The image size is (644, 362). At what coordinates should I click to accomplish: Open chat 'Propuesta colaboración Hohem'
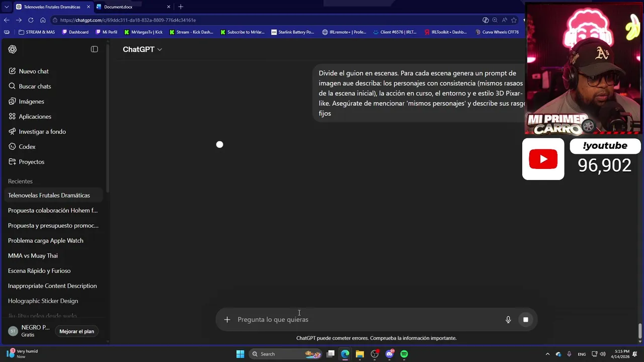(x=53, y=210)
